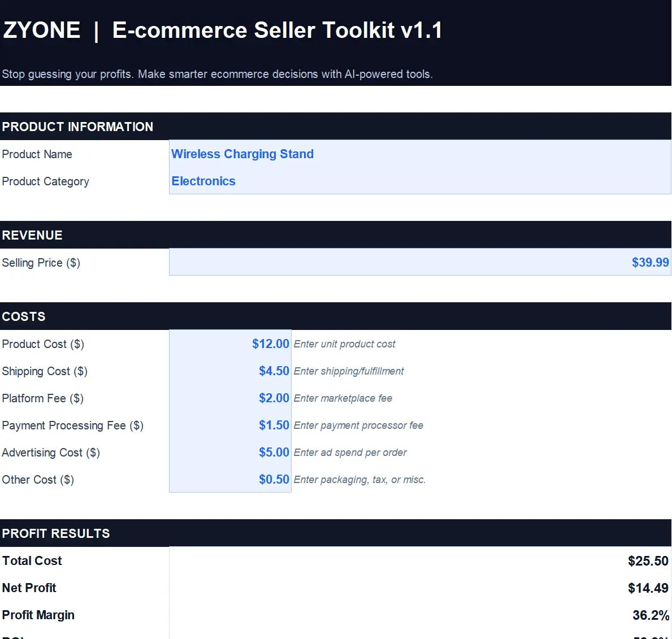Select the Payment Processing Fee value $1.50
672x639 pixels.
tap(274, 425)
